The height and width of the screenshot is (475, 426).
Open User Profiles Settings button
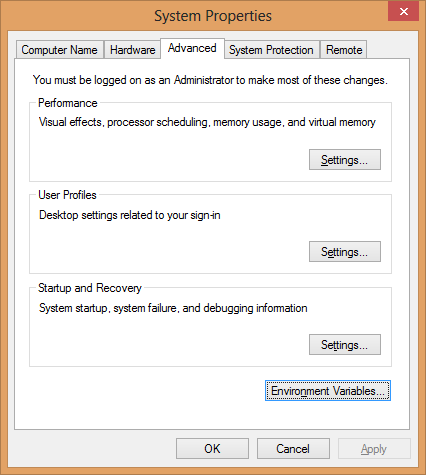tap(345, 252)
